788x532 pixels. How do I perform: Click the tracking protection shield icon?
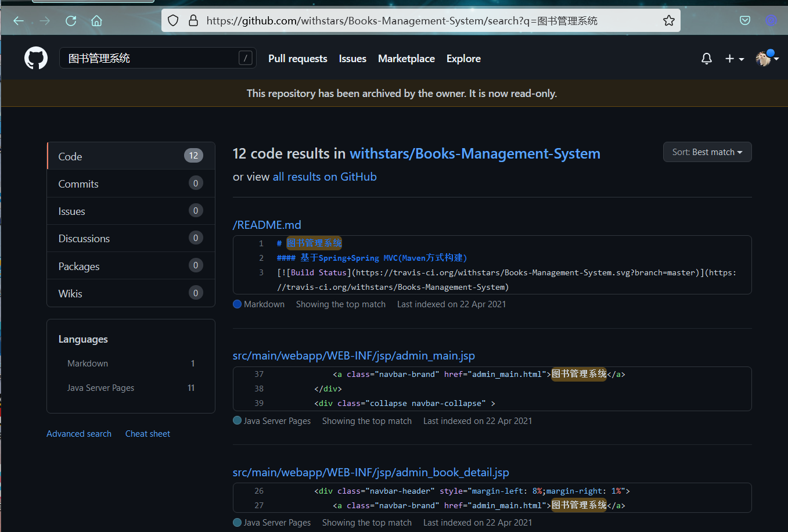[x=173, y=21]
